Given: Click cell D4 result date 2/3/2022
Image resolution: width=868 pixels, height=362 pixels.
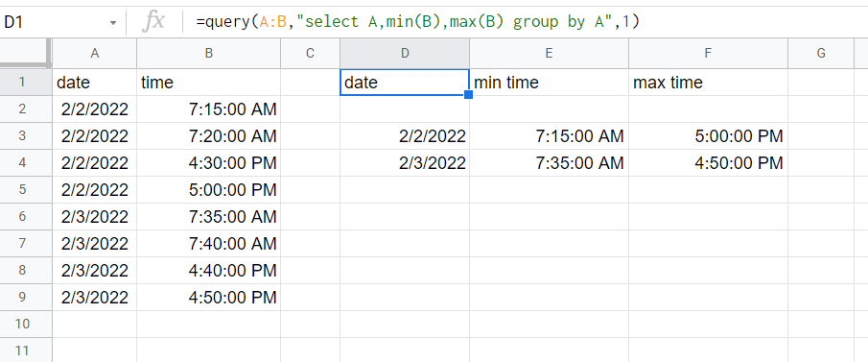Looking at the screenshot, I should point(405,163).
